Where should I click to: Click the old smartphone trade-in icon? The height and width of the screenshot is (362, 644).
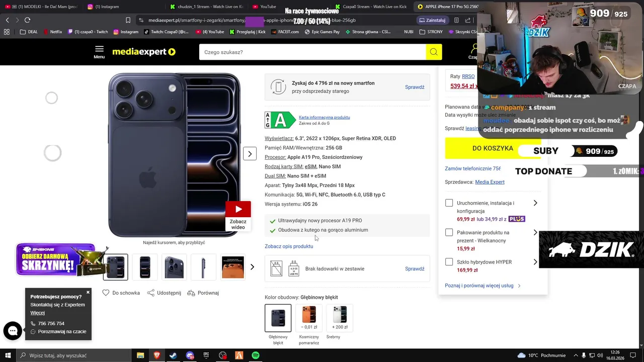click(x=278, y=87)
